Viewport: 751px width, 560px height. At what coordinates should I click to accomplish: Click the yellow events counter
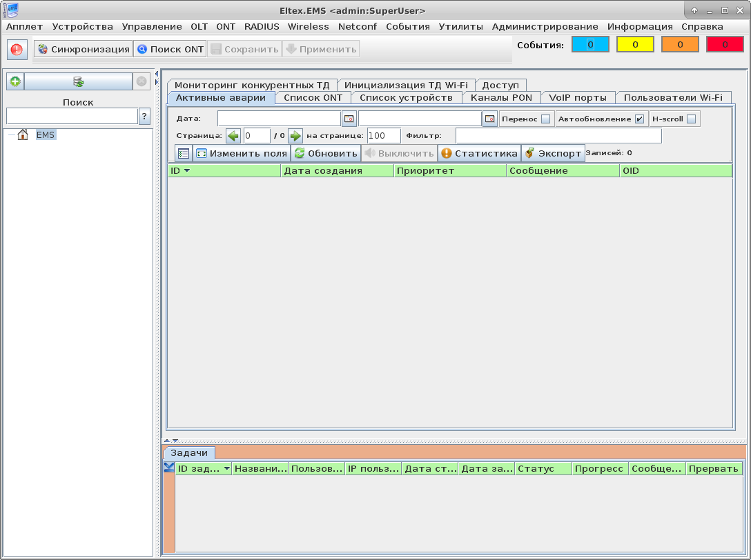click(x=635, y=45)
